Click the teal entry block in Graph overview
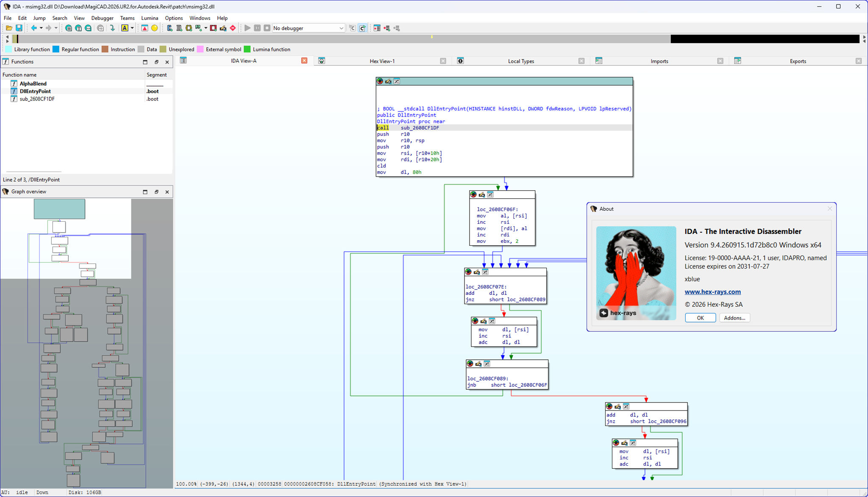The image size is (868, 497). click(59, 209)
